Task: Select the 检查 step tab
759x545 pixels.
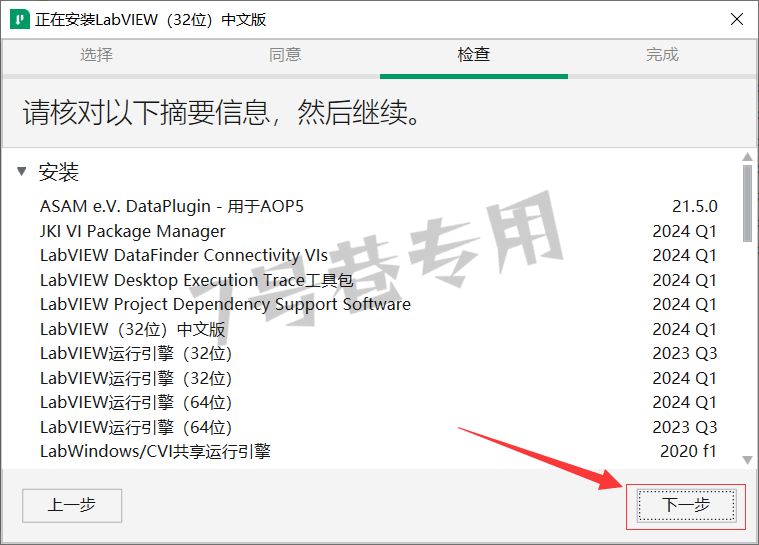Action: pos(474,54)
